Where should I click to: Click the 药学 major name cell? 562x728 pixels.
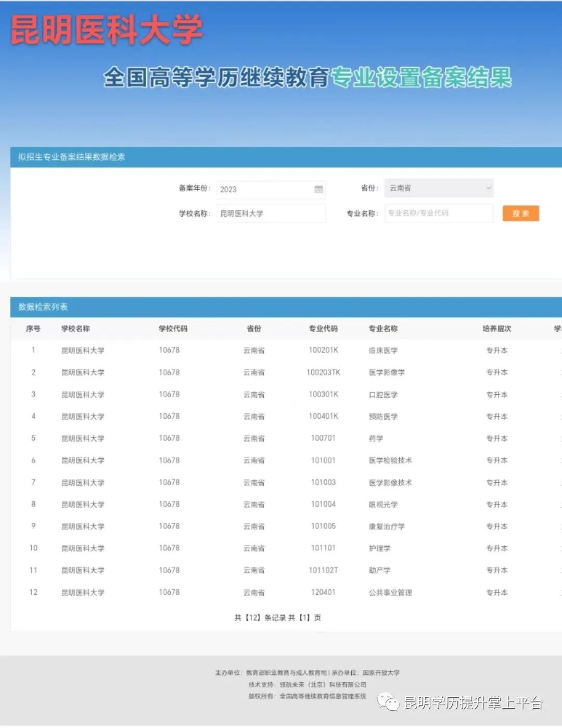pos(376,438)
